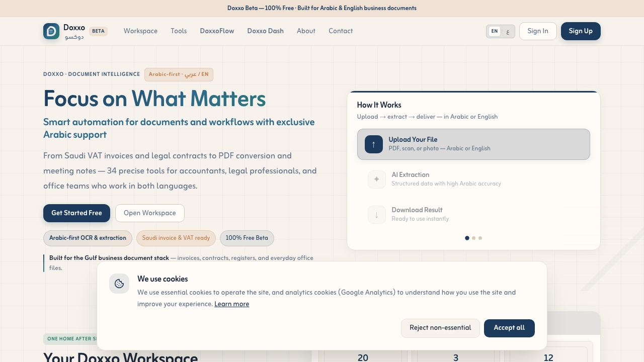This screenshot has height=362, width=644.
Task: Reject non-essential cookies
Action: [440, 328]
